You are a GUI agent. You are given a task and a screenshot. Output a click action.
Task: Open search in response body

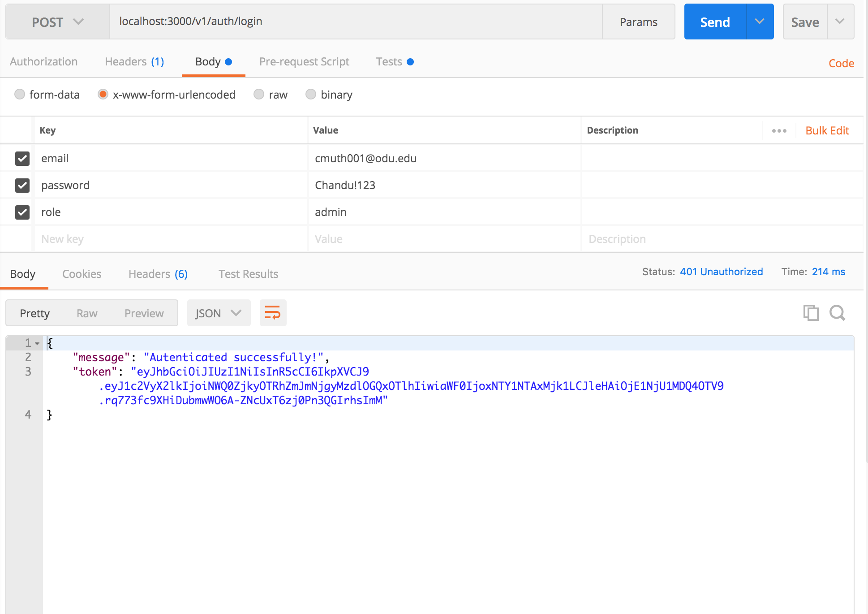837,313
